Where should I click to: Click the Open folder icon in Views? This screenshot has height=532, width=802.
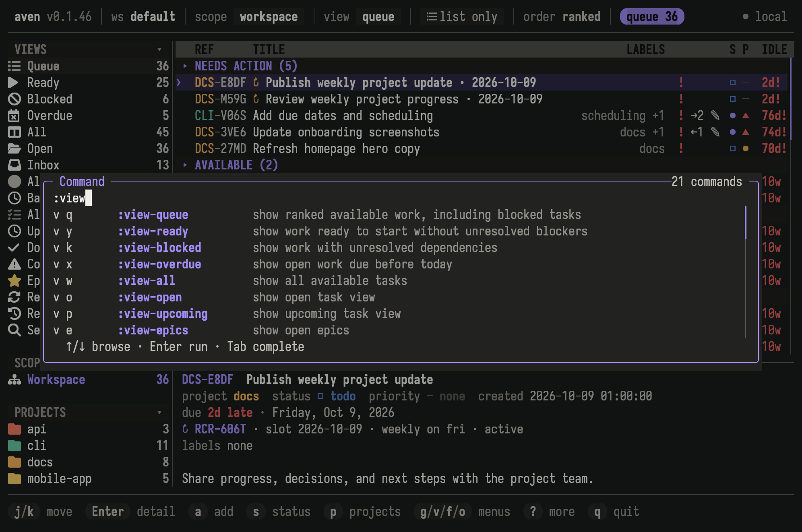point(14,148)
